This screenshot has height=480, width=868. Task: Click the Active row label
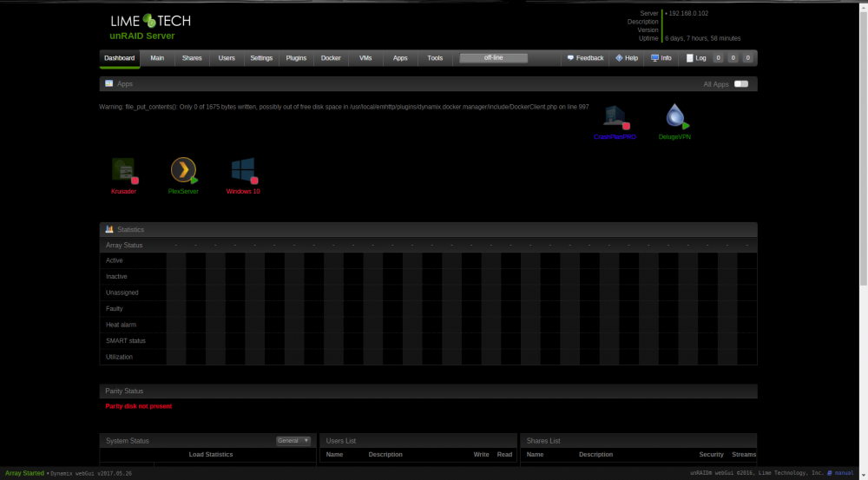[115, 260]
